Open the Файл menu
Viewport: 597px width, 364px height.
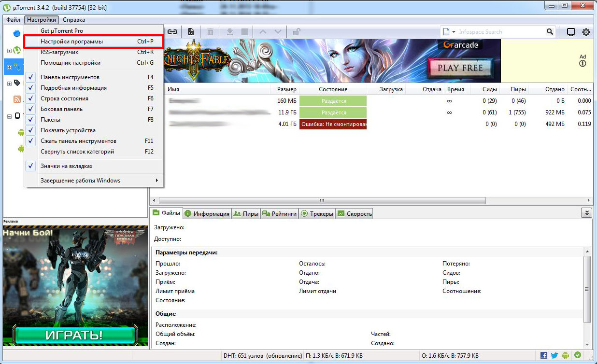click(14, 20)
